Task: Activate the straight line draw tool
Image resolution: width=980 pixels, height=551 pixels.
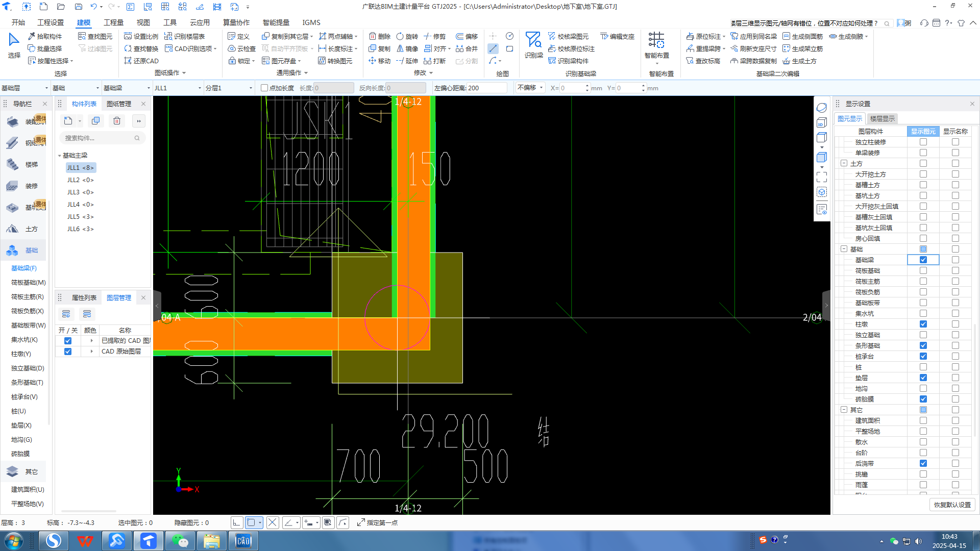Action: (493, 48)
